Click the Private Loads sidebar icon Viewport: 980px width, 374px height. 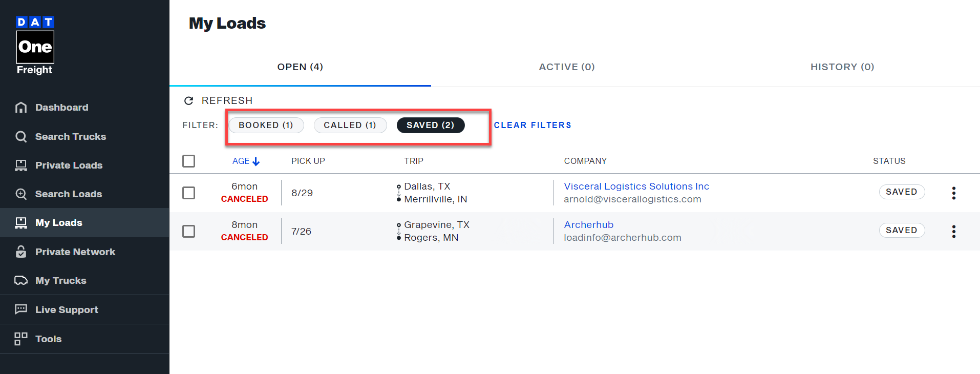(21, 165)
